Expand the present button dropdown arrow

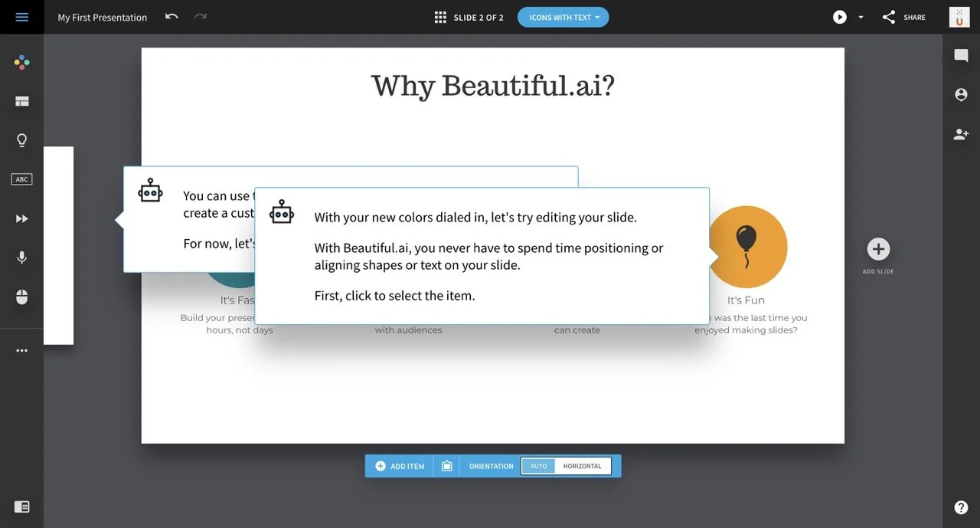pos(859,17)
